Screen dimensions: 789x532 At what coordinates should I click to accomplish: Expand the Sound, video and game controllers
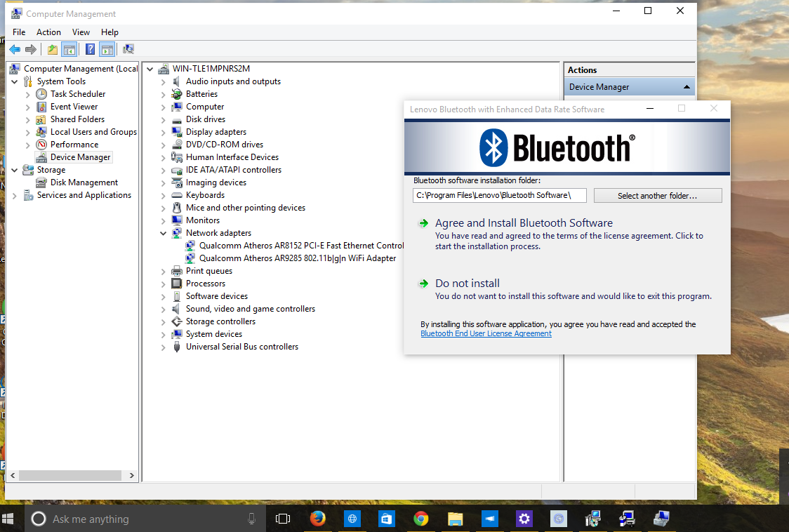coord(163,309)
